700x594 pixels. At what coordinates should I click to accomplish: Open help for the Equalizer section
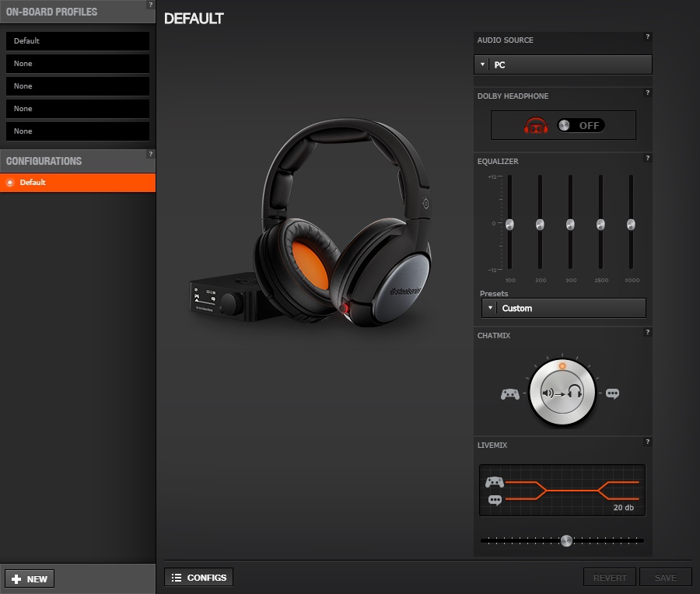647,158
